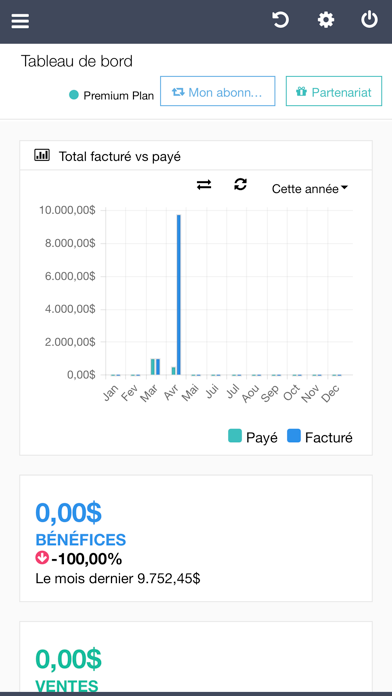Click the teal Payé legend color box

(235, 436)
